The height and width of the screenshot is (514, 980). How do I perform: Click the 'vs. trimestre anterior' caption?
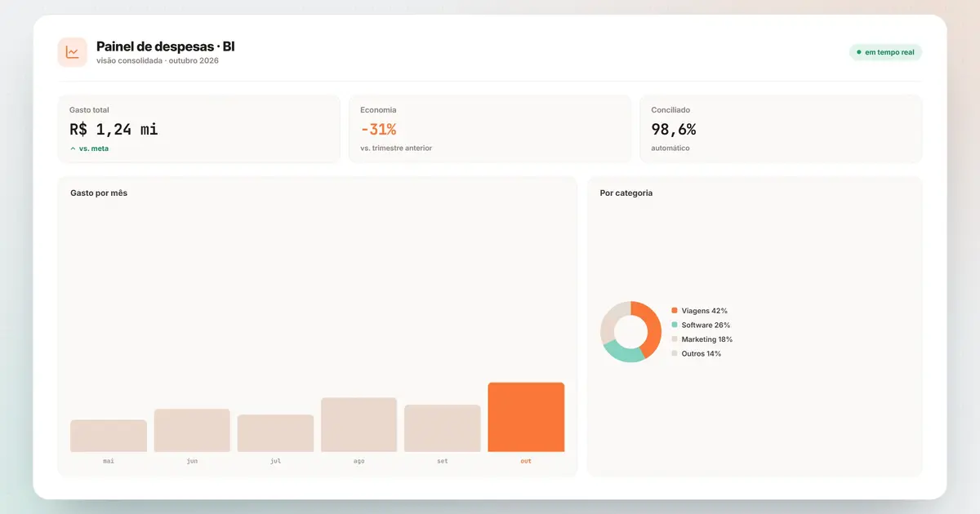396,148
